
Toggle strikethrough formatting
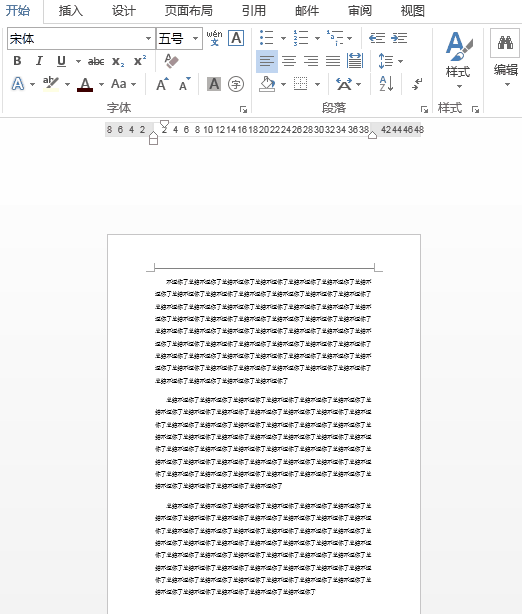click(x=96, y=61)
